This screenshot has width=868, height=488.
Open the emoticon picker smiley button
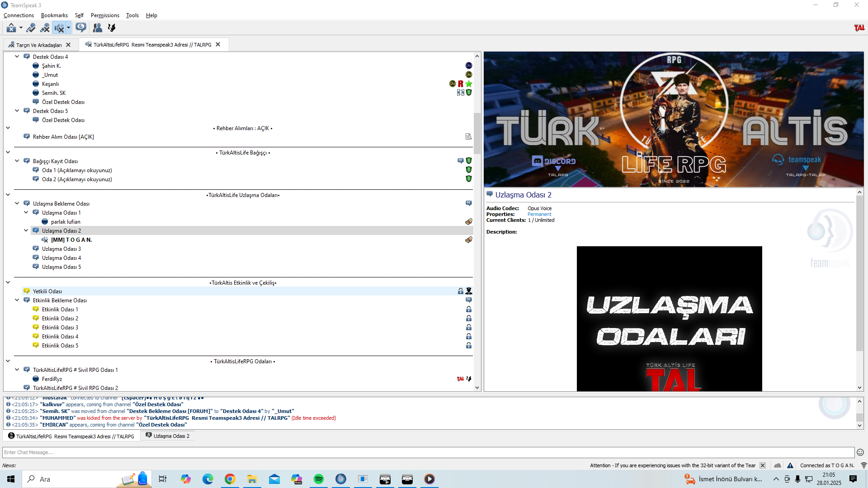860,452
